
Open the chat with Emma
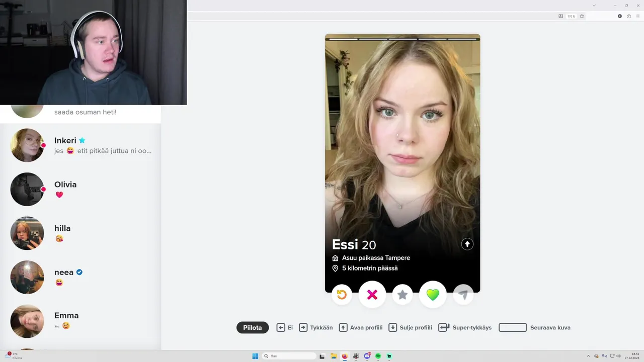point(80,321)
